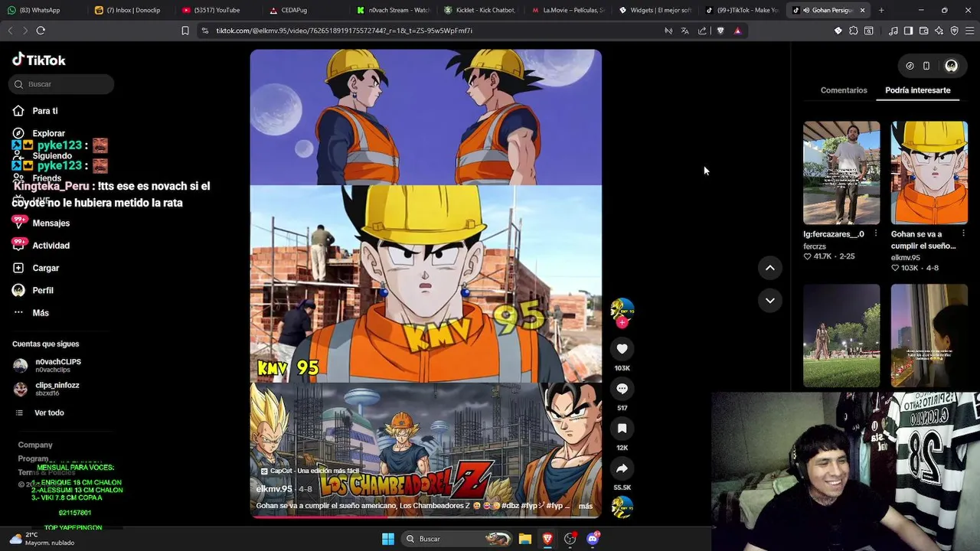The height and width of the screenshot is (551, 980).
Task: Click the TikTok coins icon in header
Action: pos(910,66)
